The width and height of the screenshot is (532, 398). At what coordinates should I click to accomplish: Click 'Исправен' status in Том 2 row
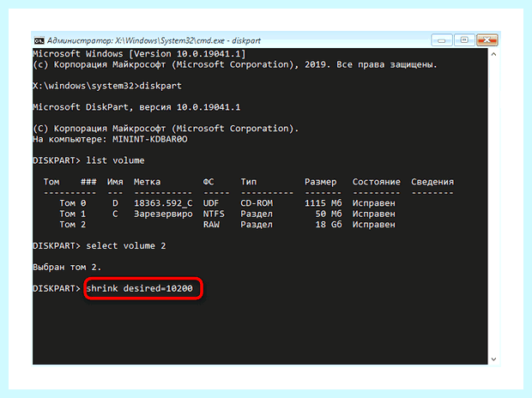[x=373, y=225]
